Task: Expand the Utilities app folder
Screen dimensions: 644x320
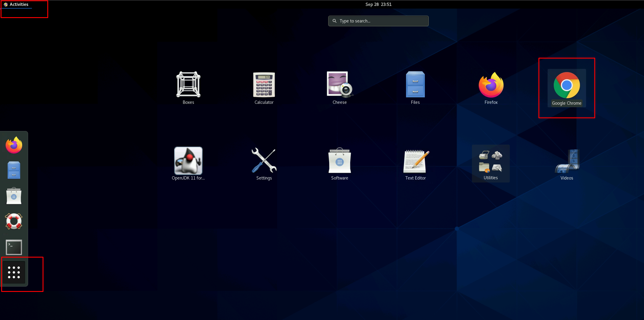Action: coord(491,162)
